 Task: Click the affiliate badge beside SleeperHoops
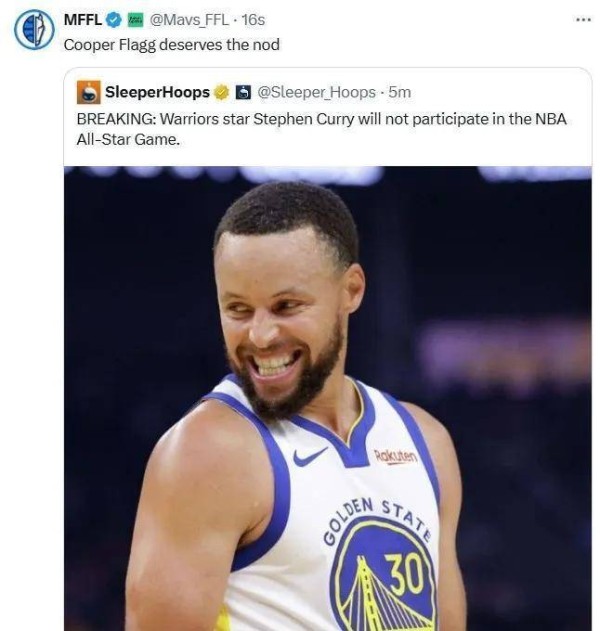[x=242, y=92]
